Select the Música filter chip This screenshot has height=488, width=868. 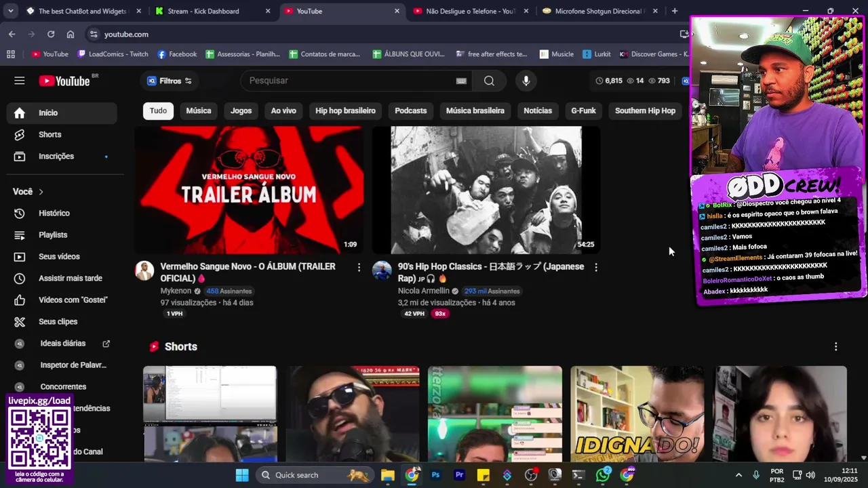[199, 110]
